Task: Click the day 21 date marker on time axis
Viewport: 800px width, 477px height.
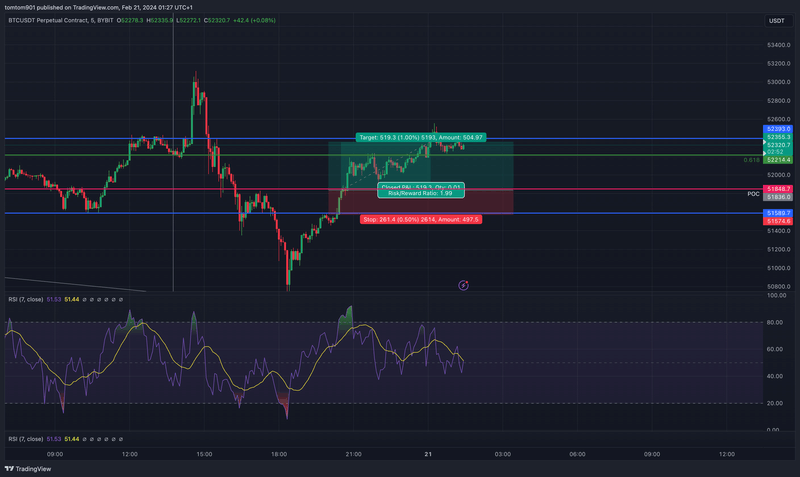Action: (428, 454)
